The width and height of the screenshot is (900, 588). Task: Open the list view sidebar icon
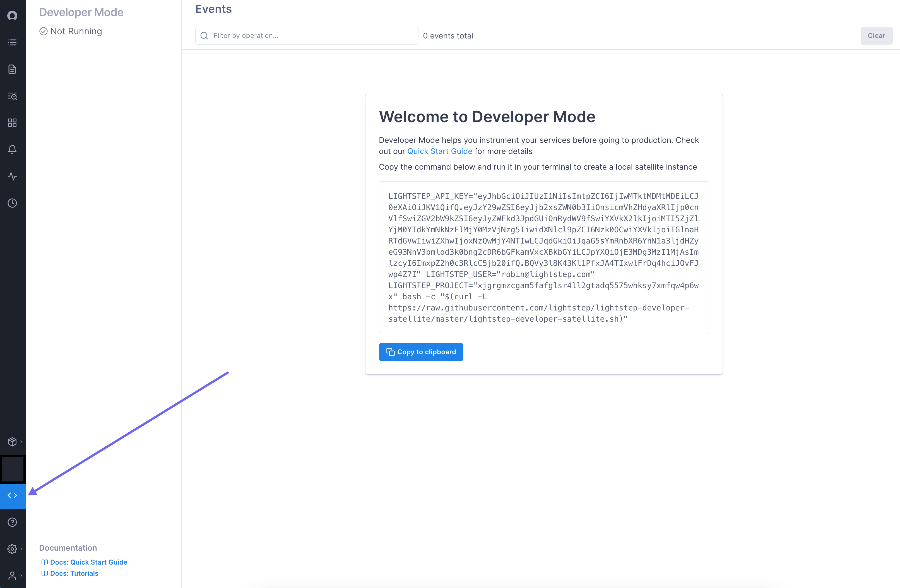pyautogui.click(x=13, y=42)
